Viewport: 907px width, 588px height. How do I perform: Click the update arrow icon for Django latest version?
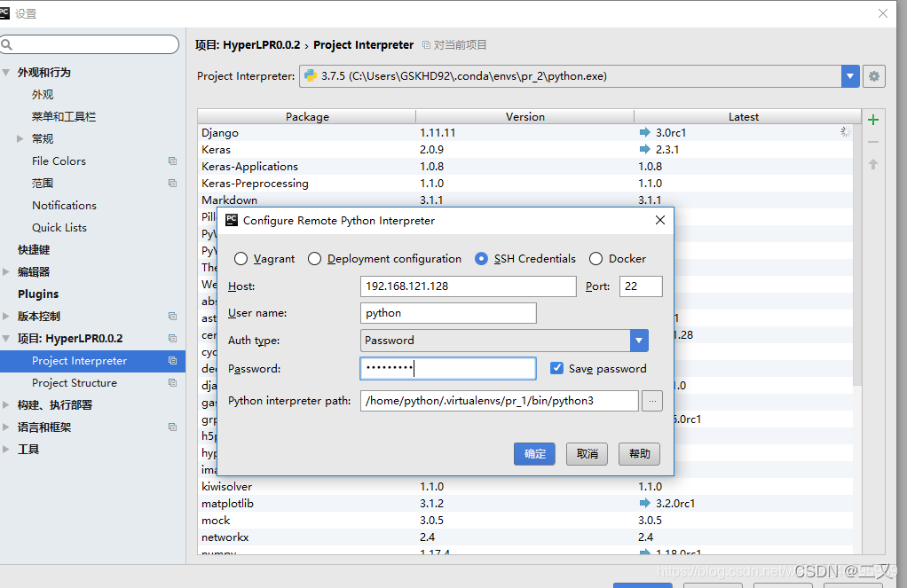pyautogui.click(x=644, y=132)
